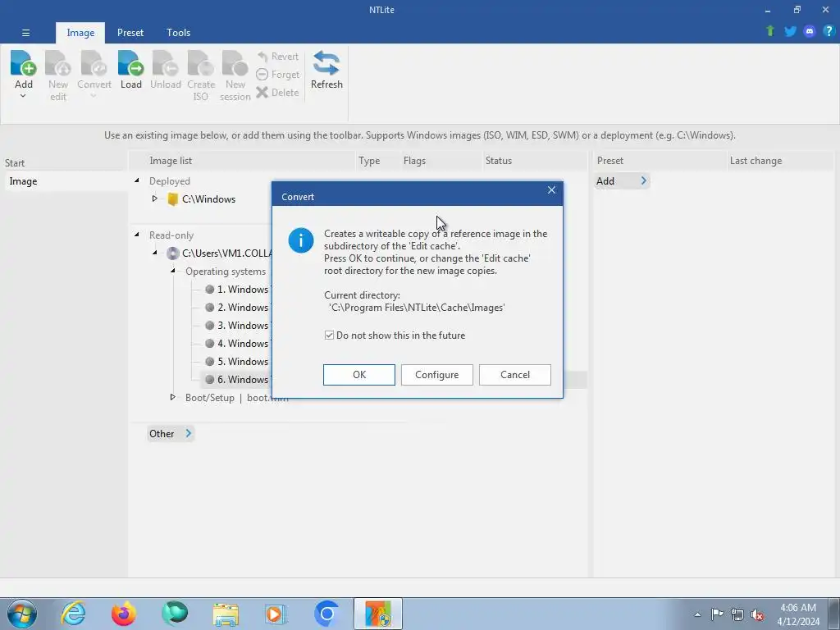Open the Twitter link icon
840x630 pixels.
790,31
